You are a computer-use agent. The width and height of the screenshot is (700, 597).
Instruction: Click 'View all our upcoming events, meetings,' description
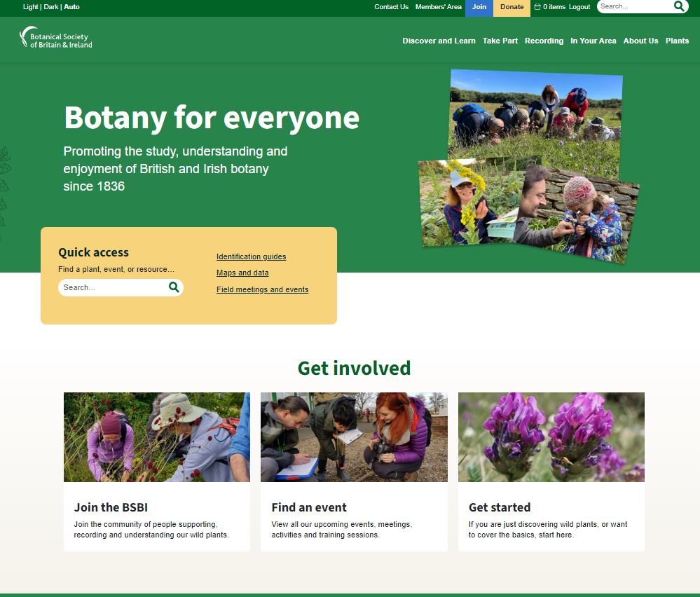(341, 524)
